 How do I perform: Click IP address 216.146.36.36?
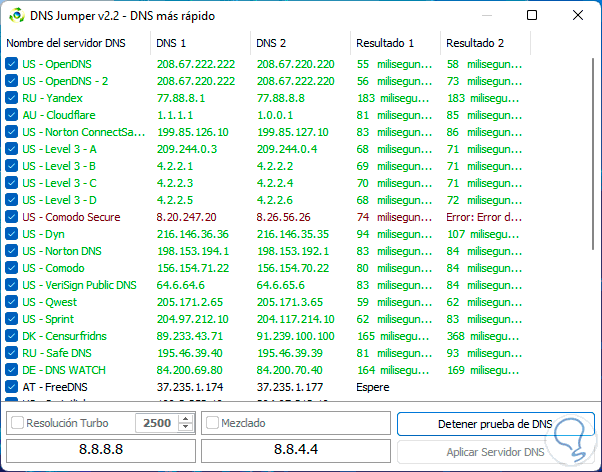click(193, 234)
